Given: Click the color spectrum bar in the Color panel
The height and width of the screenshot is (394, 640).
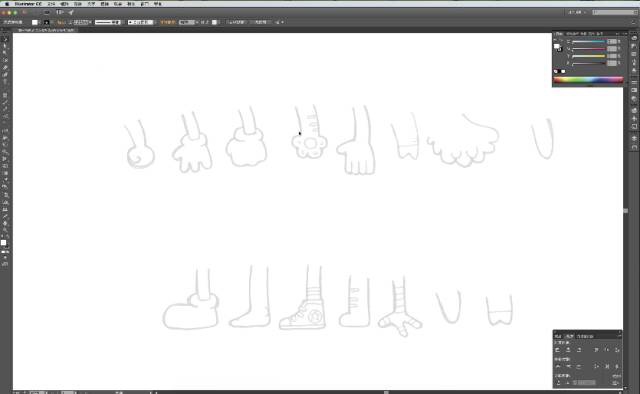Looking at the screenshot, I should point(588,80).
